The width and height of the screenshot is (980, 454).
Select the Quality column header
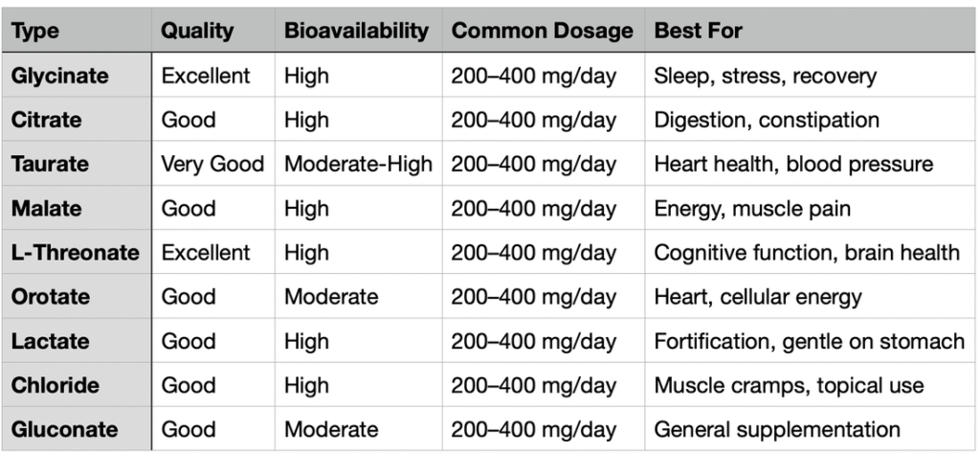(x=197, y=31)
